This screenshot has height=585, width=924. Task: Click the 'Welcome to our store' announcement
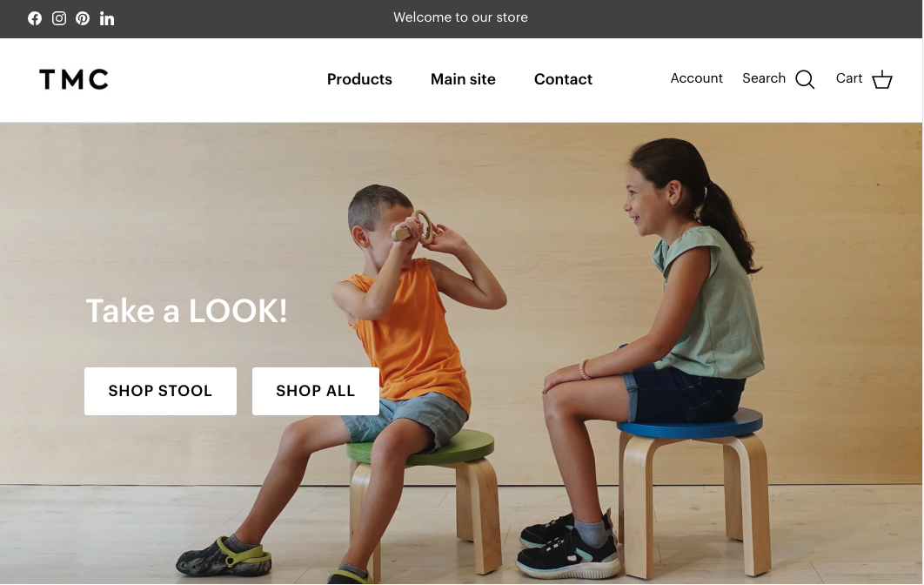(461, 17)
